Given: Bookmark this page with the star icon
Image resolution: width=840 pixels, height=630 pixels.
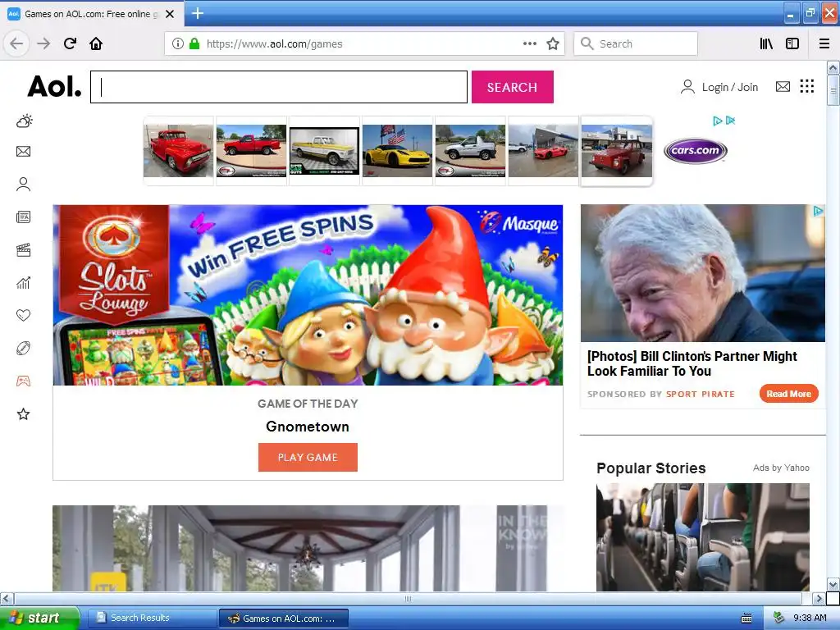Looking at the screenshot, I should (x=553, y=43).
